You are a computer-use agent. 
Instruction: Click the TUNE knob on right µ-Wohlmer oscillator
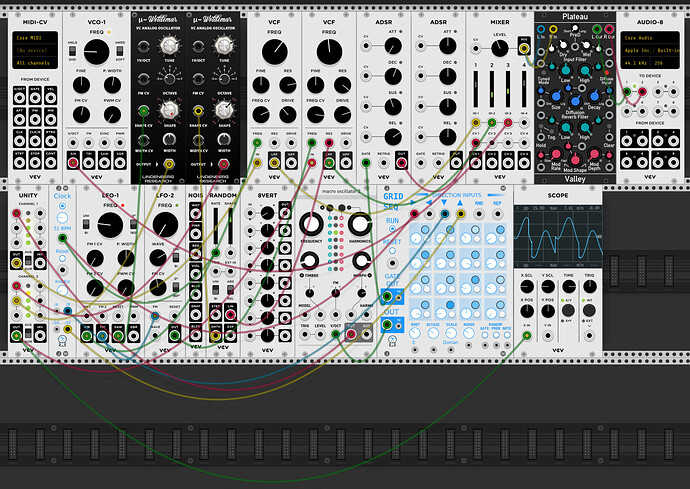coord(224,45)
